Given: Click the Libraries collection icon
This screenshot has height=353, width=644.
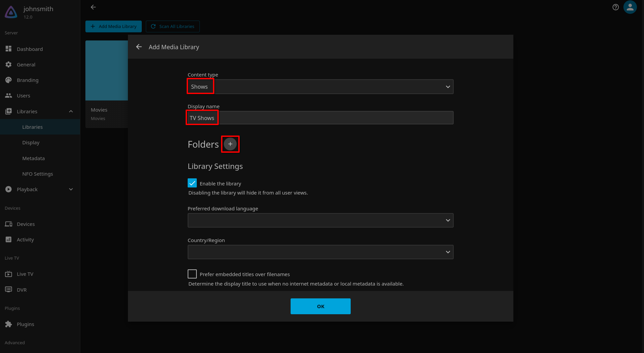Looking at the screenshot, I should pyautogui.click(x=8, y=111).
